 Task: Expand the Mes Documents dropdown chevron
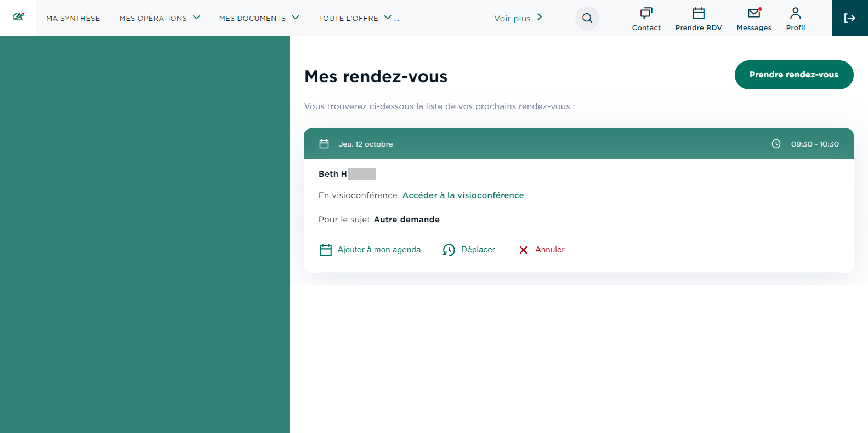pyautogui.click(x=296, y=18)
